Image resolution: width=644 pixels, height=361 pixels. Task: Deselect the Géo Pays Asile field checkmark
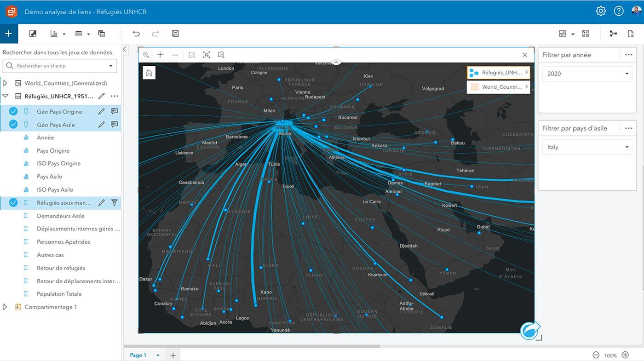click(13, 124)
